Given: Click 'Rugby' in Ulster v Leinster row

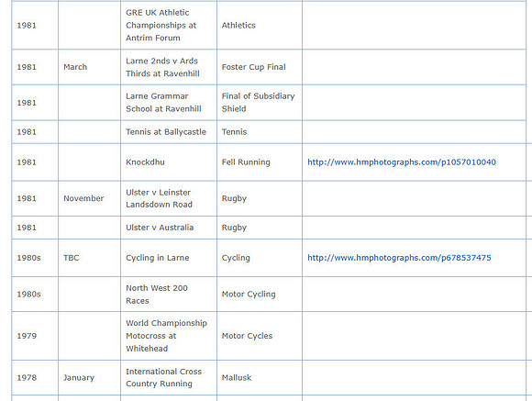Looking at the screenshot, I should [x=260, y=198].
